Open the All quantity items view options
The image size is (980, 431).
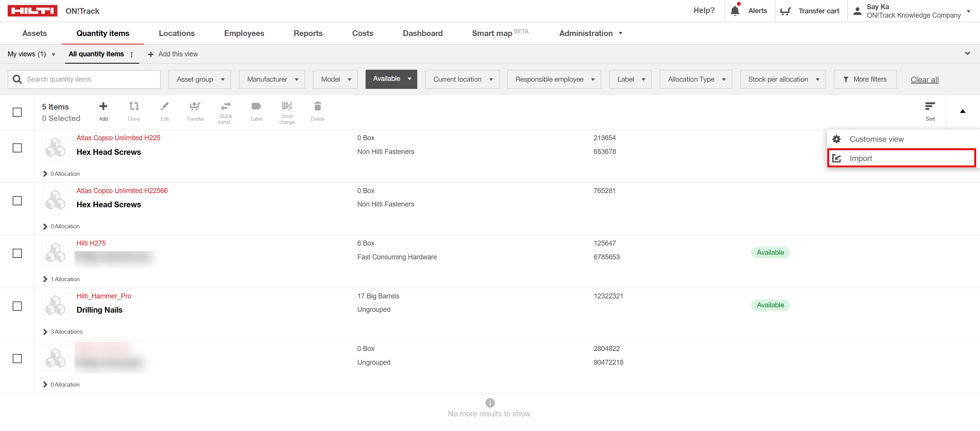132,54
